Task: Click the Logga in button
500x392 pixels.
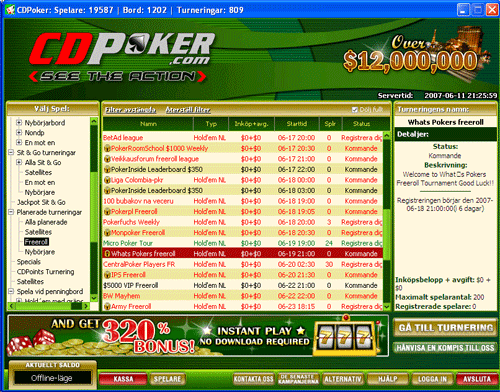Action: [x=432, y=379]
